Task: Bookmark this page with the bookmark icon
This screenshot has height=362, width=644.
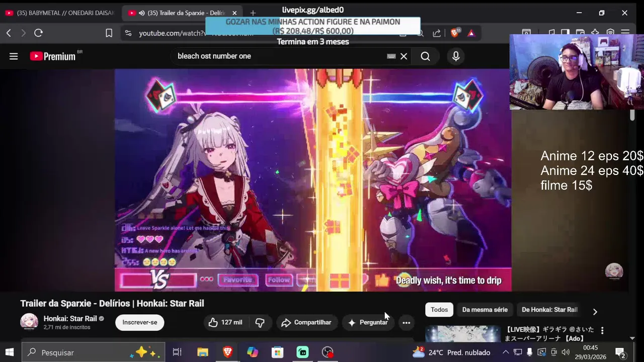Action: (109, 33)
